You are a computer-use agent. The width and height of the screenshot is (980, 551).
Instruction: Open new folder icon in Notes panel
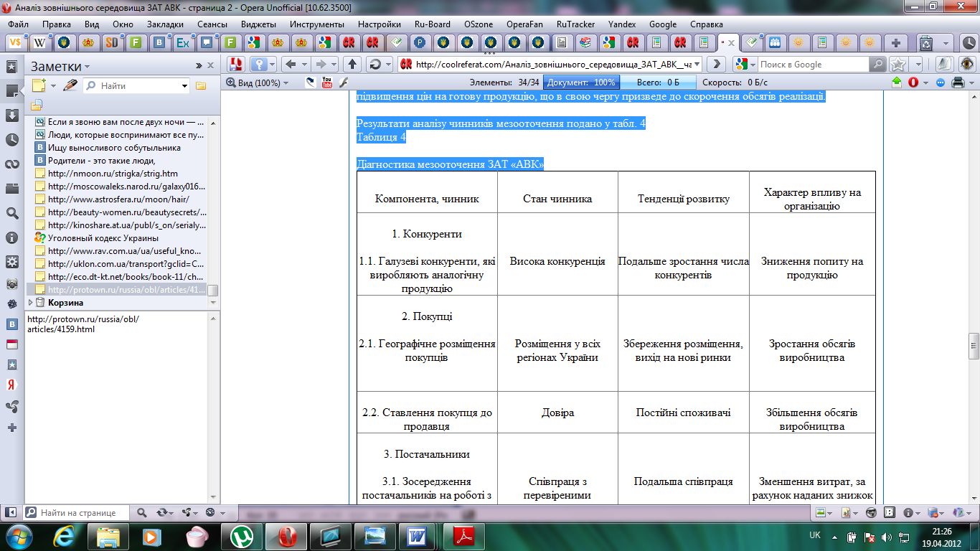point(201,85)
